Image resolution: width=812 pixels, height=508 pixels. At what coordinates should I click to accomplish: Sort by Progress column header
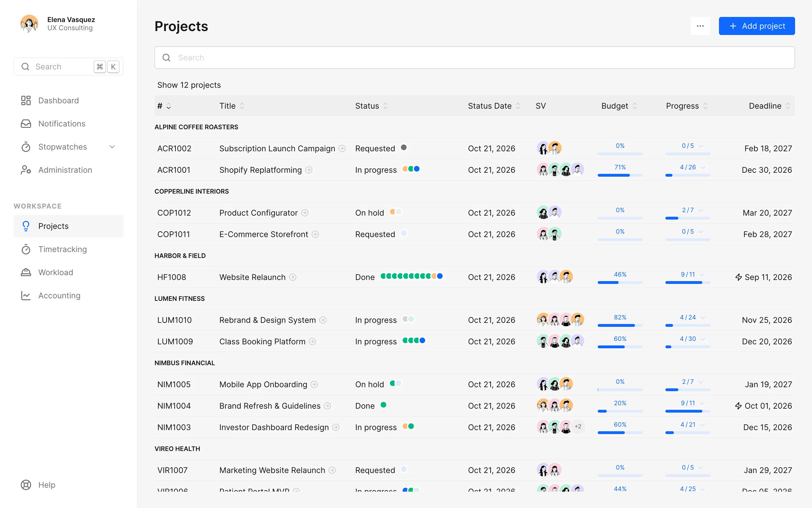pyautogui.click(x=687, y=106)
